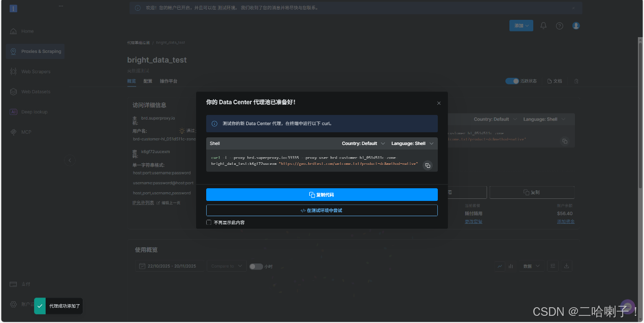Image resolution: width=644 pixels, height=323 pixels.
Task: Click the 更改套餐 link
Action: pos(473,221)
